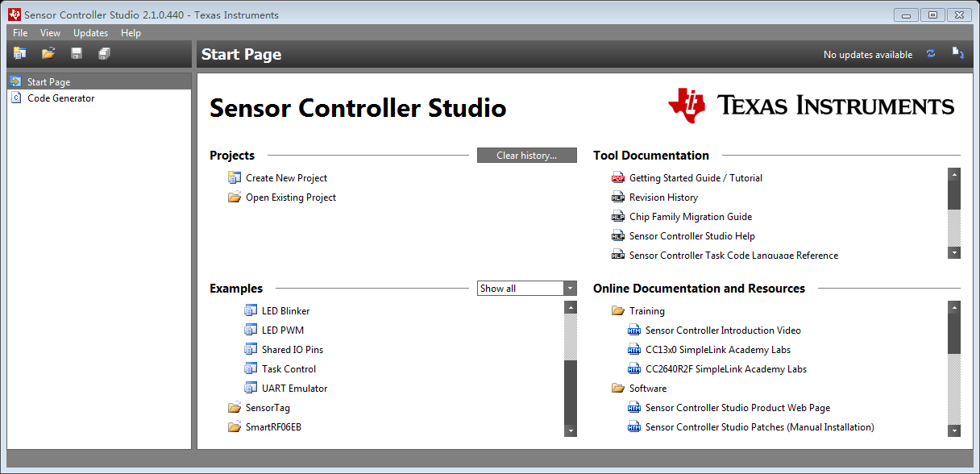Click the blue refresh check-for-updates icon
The image size is (980, 474).
[x=931, y=54]
